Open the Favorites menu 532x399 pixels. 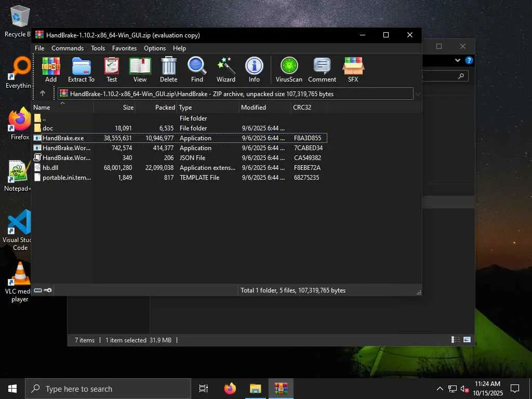pyautogui.click(x=124, y=48)
